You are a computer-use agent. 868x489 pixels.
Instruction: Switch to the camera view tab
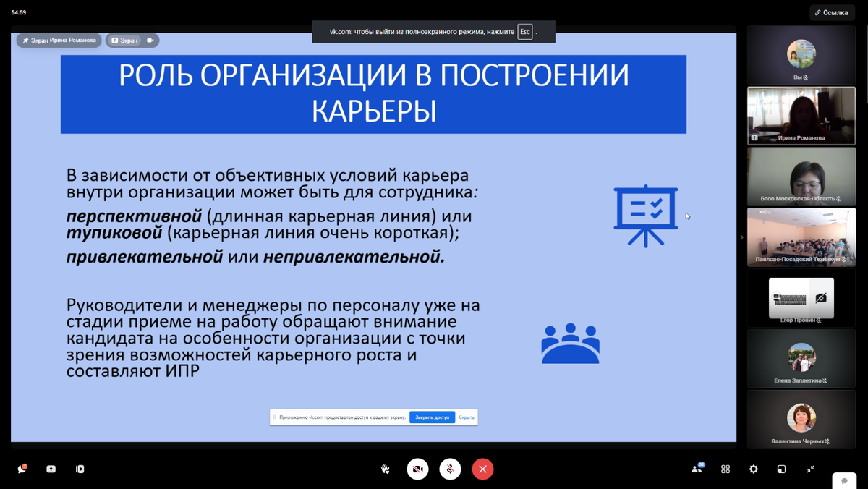(150, 41)
